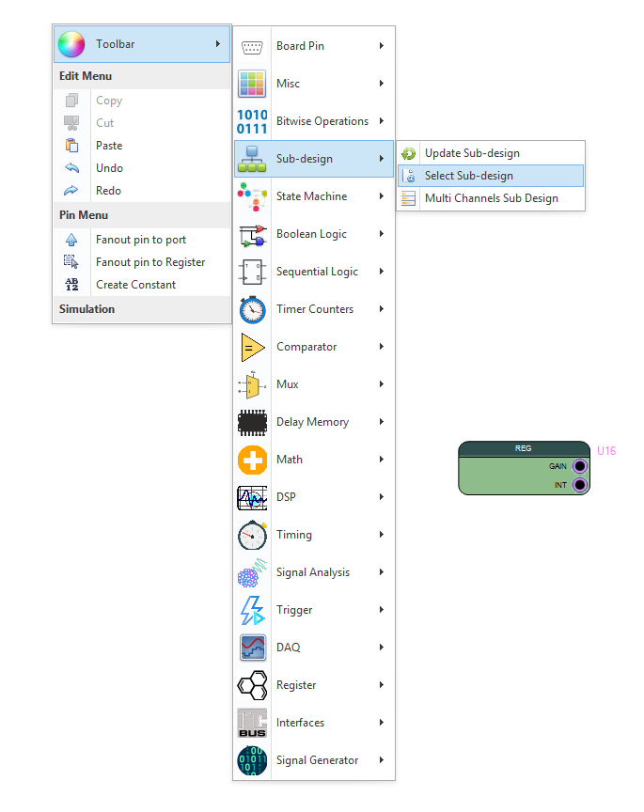
Task: Click the Math orange plus icon
Action: point(252,460)
